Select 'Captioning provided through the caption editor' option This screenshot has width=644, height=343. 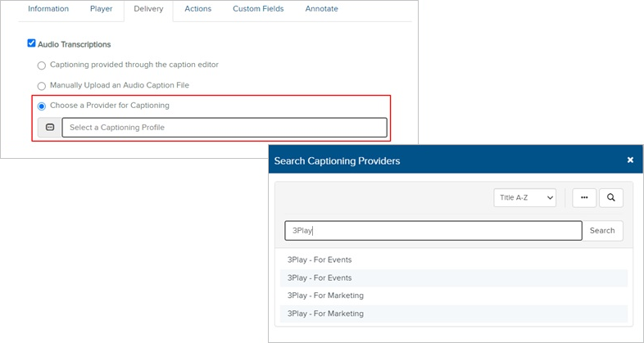click(x=42, y=65)
